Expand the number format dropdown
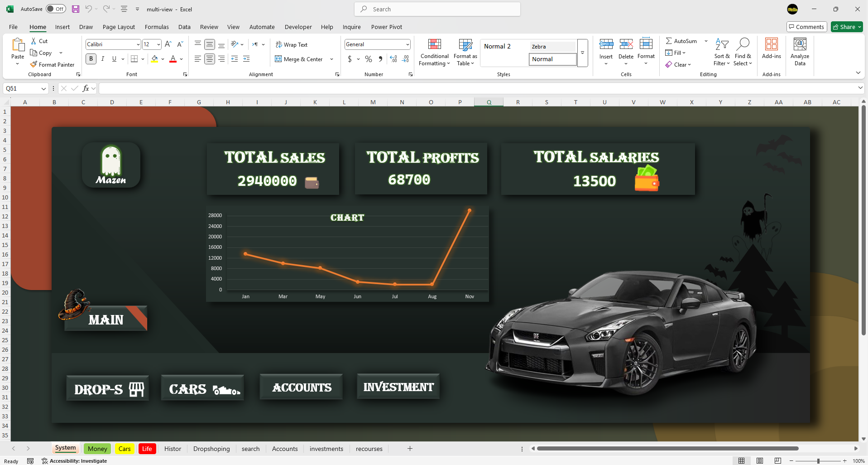 [408, 44]
